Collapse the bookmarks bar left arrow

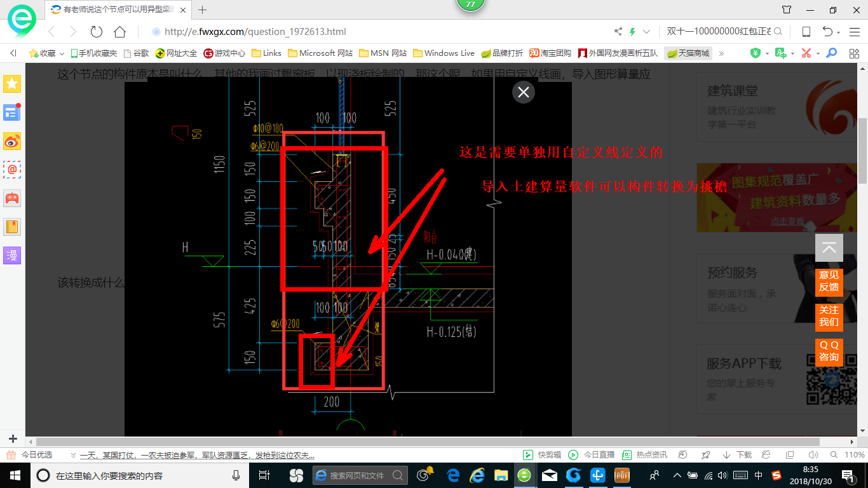13,53
